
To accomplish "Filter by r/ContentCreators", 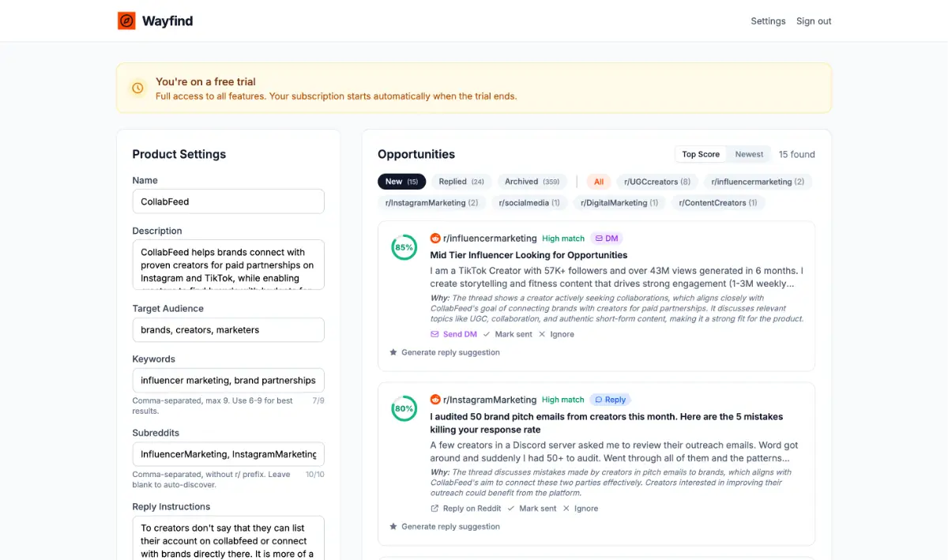I will [x=718, y=203].
